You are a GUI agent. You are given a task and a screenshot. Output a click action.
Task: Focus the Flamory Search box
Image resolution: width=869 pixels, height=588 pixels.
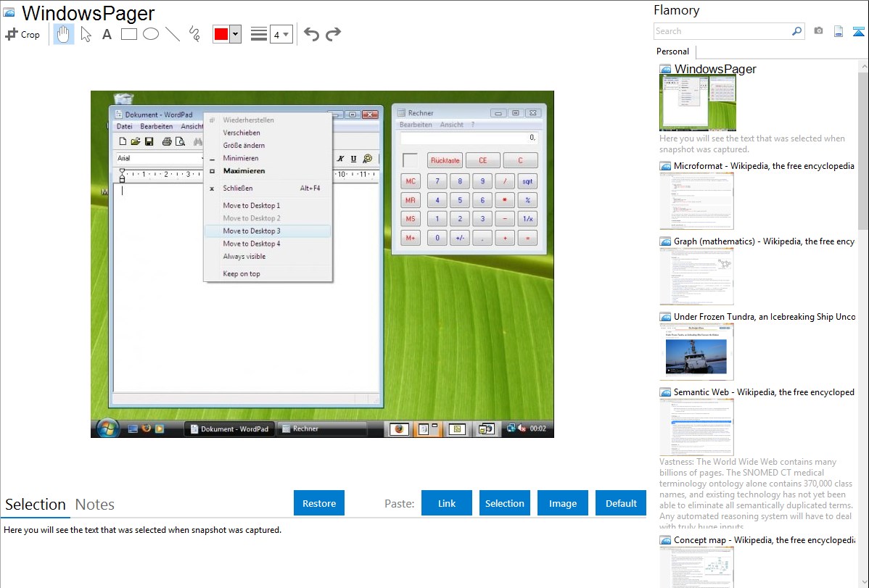pyautogui.click(x=722, y=31)
